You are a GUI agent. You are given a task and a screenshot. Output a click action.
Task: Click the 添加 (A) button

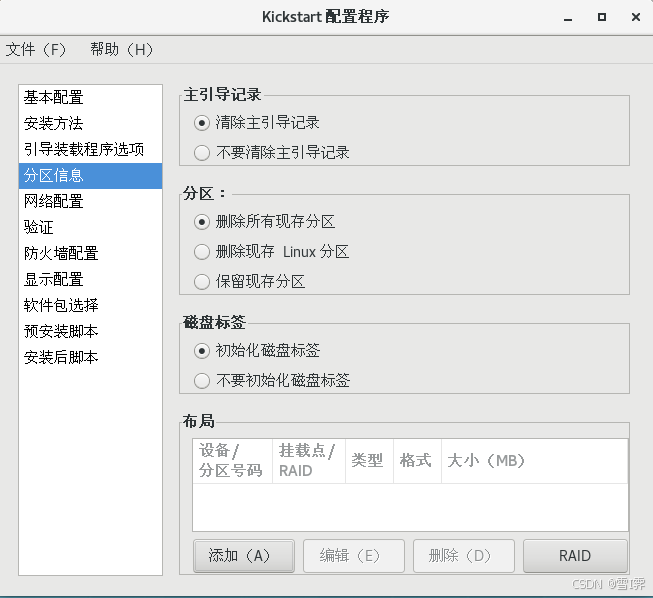coord(244,556)
